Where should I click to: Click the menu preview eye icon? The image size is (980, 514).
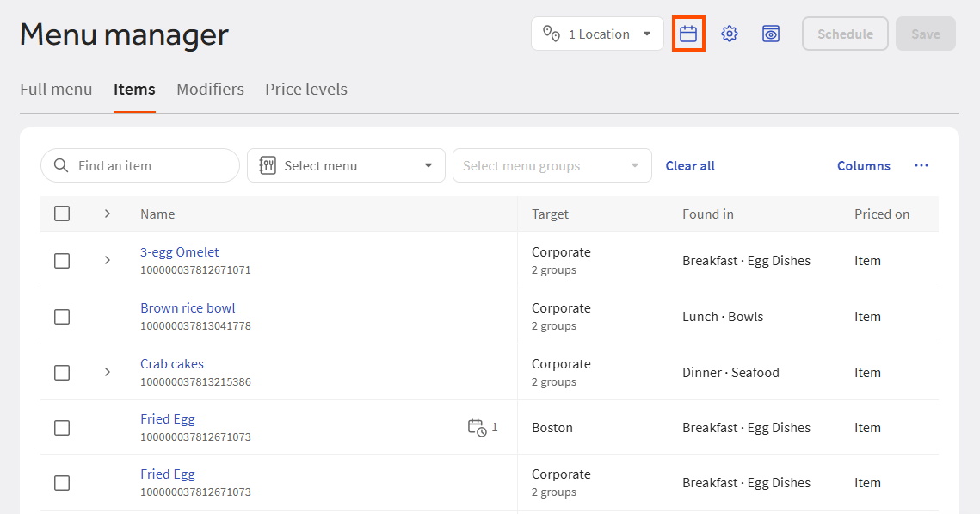(x=770, y=34)
